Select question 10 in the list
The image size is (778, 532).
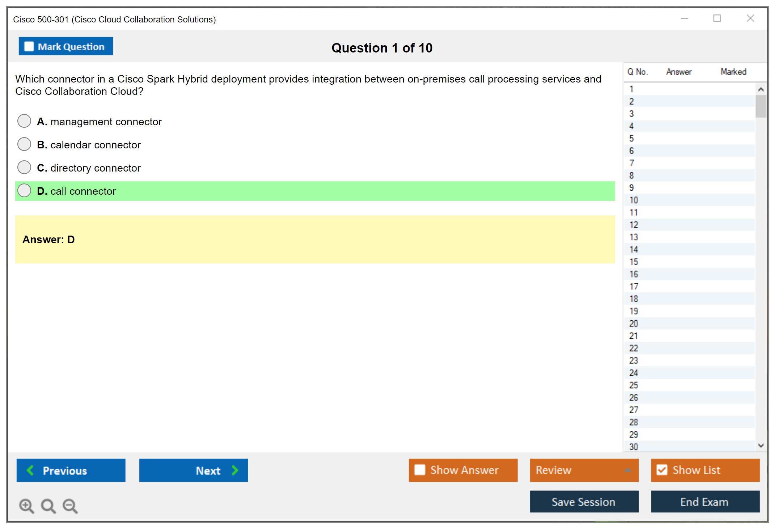(634, 200)
